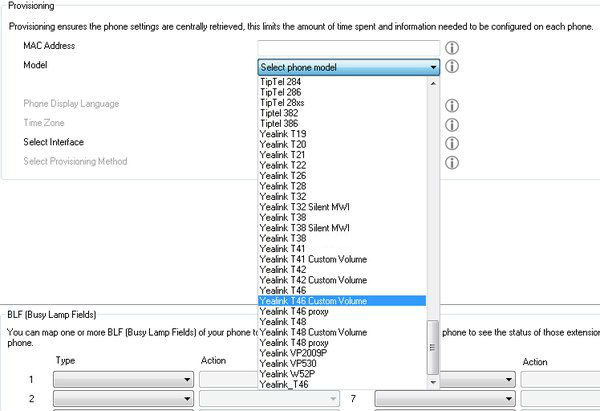Choose Yealink T32 Silent MWI entry

point(304,207)
